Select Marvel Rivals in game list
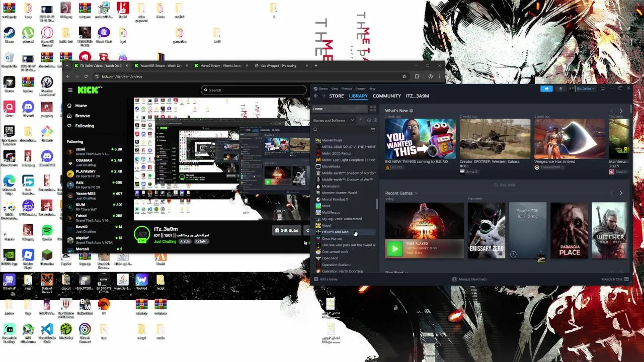 pyautogui.click(x=332, y=140)
